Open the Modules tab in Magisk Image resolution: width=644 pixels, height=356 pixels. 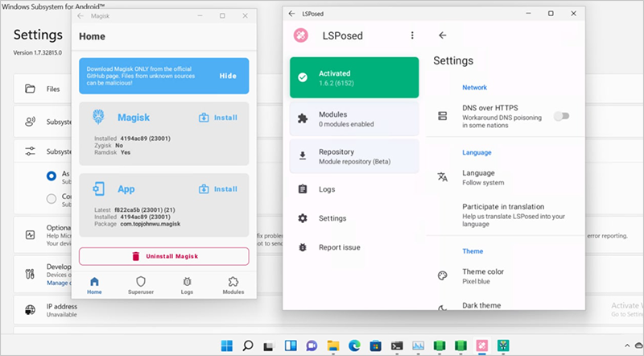(233, 285)
